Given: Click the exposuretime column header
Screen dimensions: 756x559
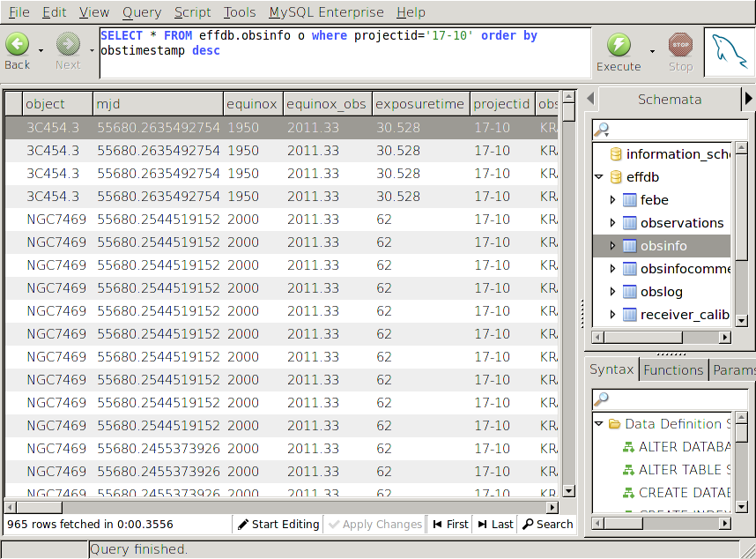Looking at the screenshot, I should point(420,104).
